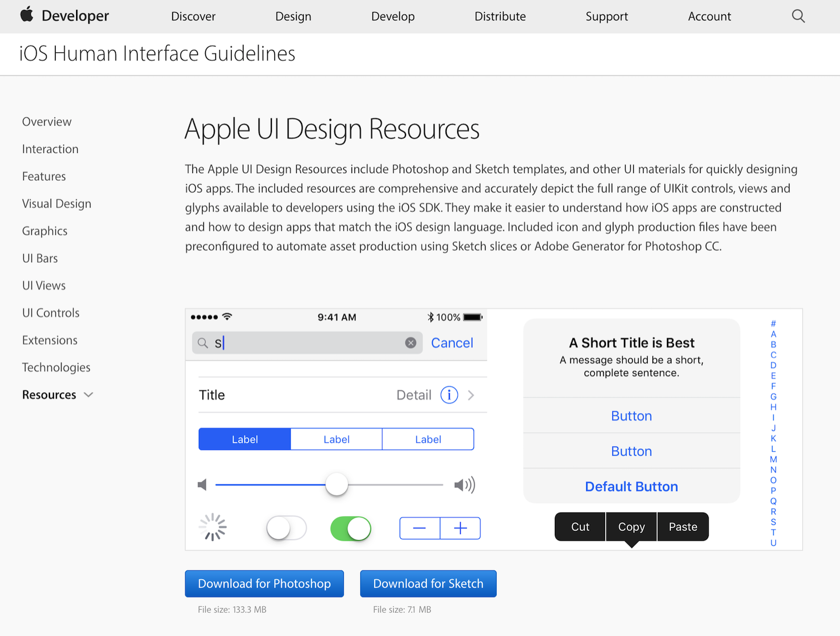Click Default Button in alert
The image size is (840, 636).
point(631,487)
